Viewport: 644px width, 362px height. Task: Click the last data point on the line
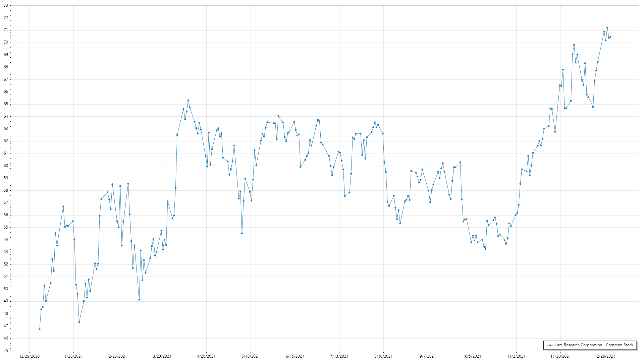[610, 37]
